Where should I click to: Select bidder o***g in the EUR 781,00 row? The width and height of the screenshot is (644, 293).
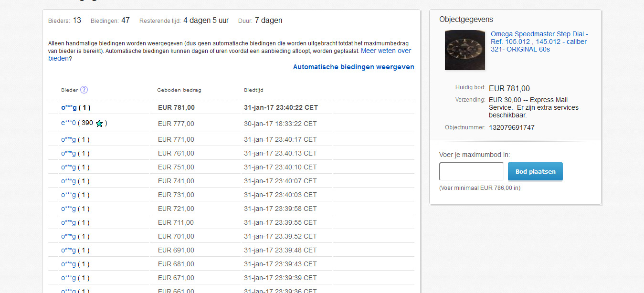[69, 107]
